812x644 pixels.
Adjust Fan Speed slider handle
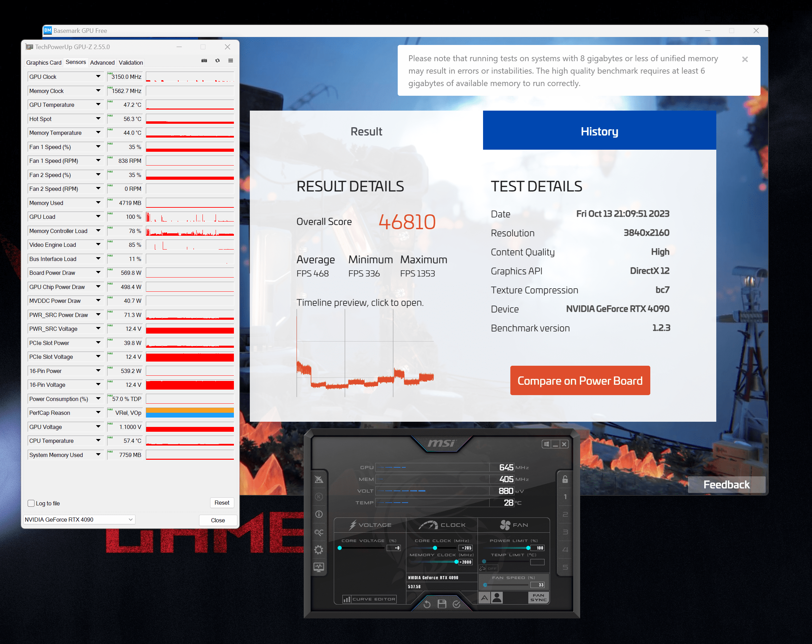(x=485, y=585)
